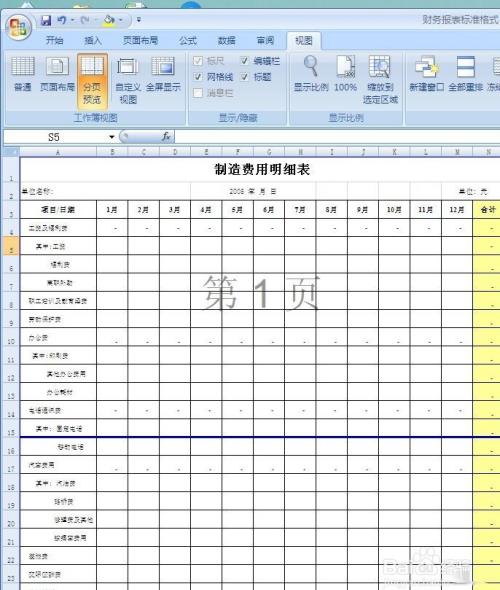The image size is (500, 590).
Task: Switch to the 页面布局 page layout view
Action: [x=57, y=74]
